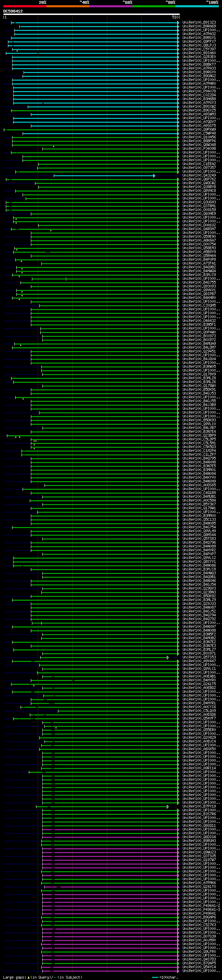Select hit UniRef100_B3H6B8

coord(199,99)
